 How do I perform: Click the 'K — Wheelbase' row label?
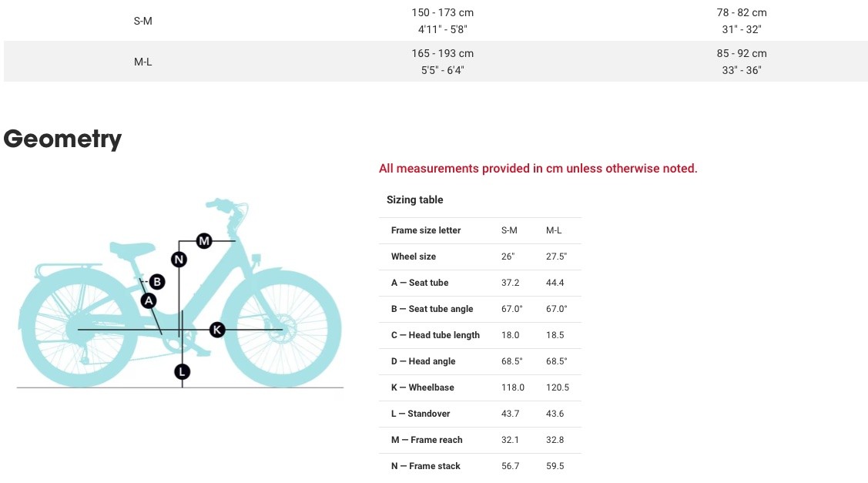point(423,387)
